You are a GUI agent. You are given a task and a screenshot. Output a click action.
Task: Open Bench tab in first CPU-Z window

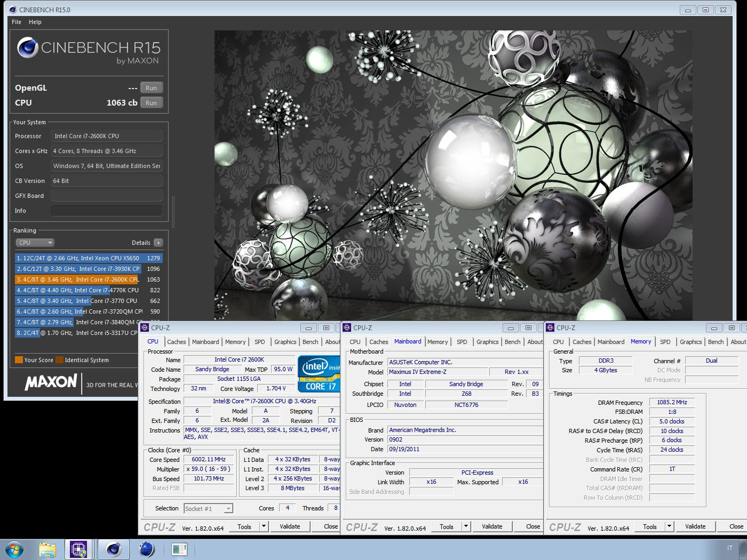click(310, 342)
